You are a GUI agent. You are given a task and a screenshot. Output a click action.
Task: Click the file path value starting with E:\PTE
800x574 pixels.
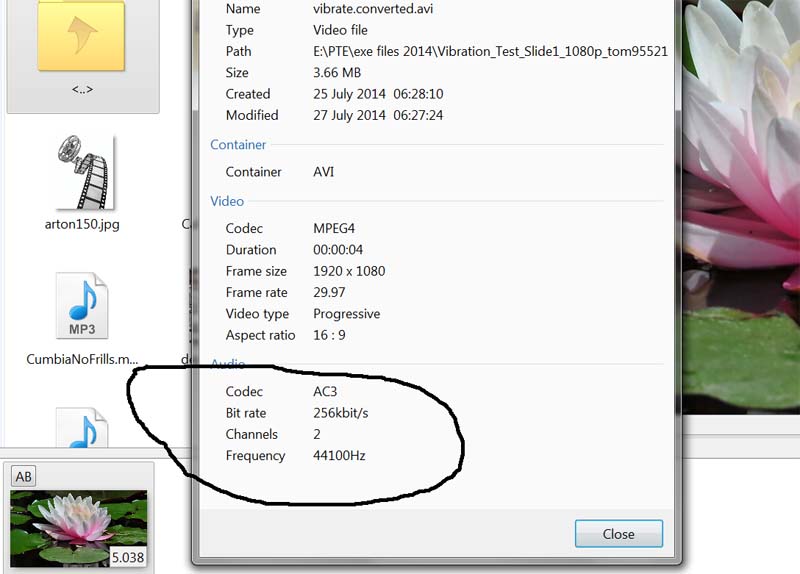pos(490,51)
